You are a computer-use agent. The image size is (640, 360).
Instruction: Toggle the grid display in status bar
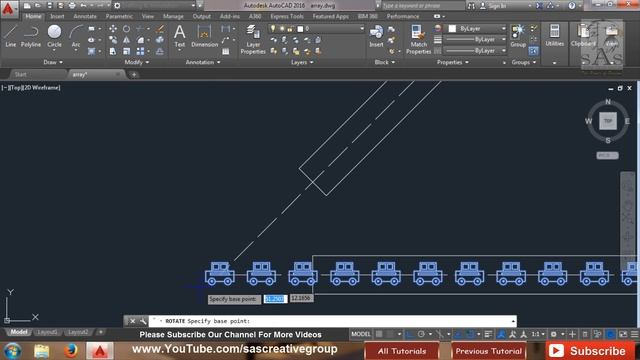click(379, 334)
